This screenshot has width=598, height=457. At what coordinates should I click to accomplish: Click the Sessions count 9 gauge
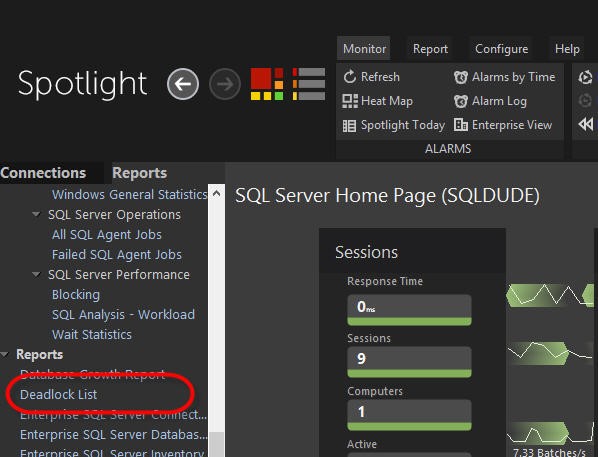[x=409, y=362]
